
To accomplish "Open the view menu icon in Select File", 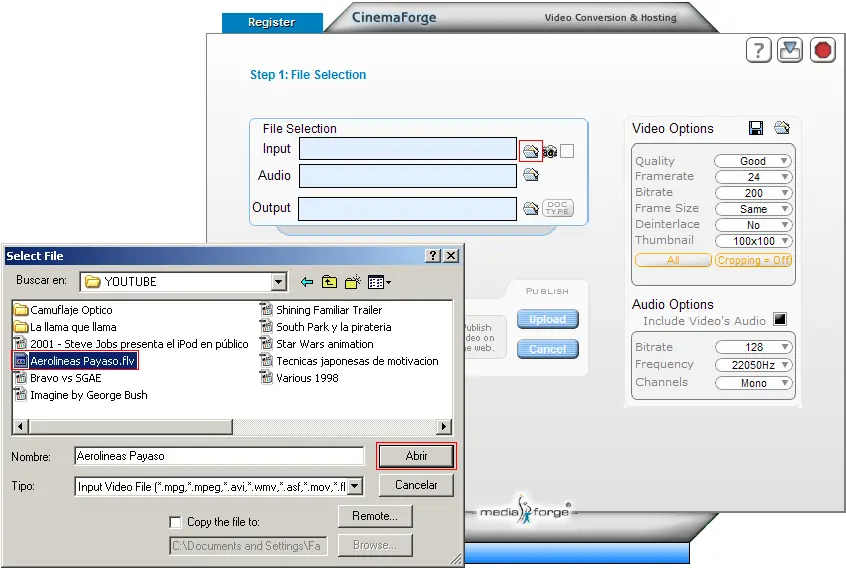I will click(x=379, y=282).
